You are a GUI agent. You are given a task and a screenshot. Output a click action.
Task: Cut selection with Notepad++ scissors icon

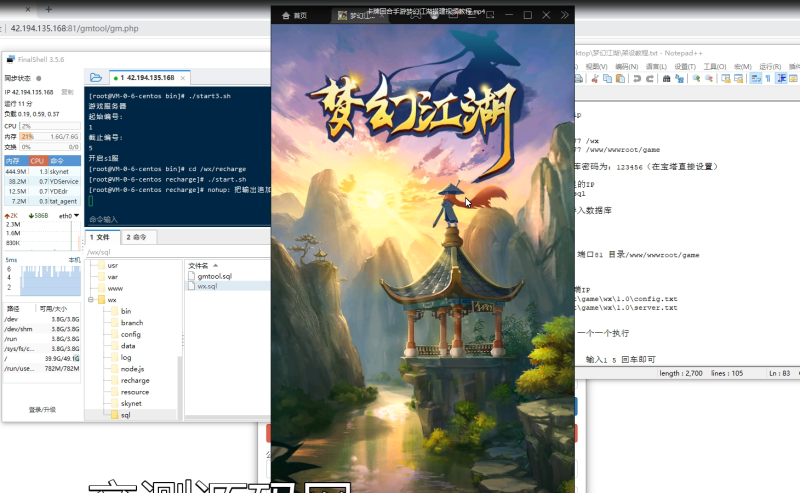pyautogui.click(x=594, y=79)
